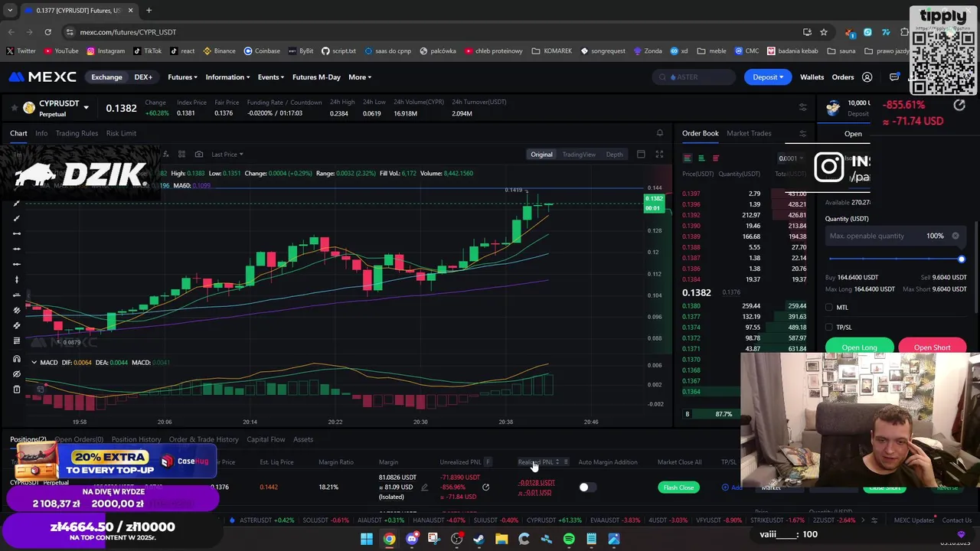This screenshot has width=980, height=551.
Task: Go to Orders page
Action: [843, 77]
